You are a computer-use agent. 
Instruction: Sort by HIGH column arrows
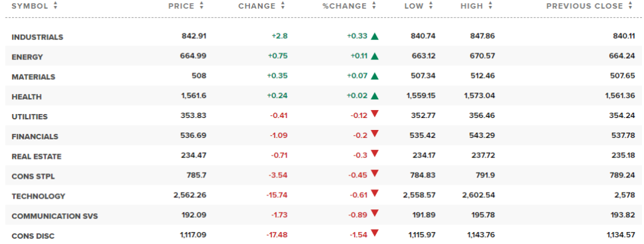(x=490, y=6)
